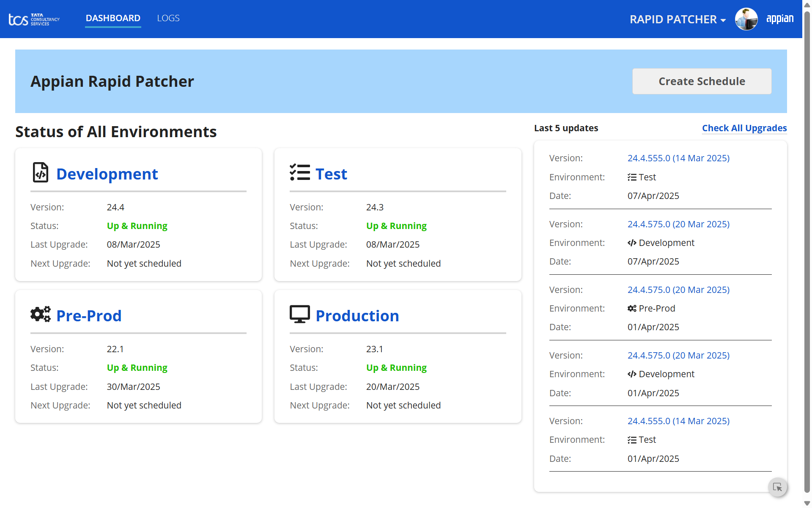Image resolution: width=812 pixels, height=508 pixels.
Task: Click Pre-Prod Not yet scheduled text
Action: [x=144, y=405]
